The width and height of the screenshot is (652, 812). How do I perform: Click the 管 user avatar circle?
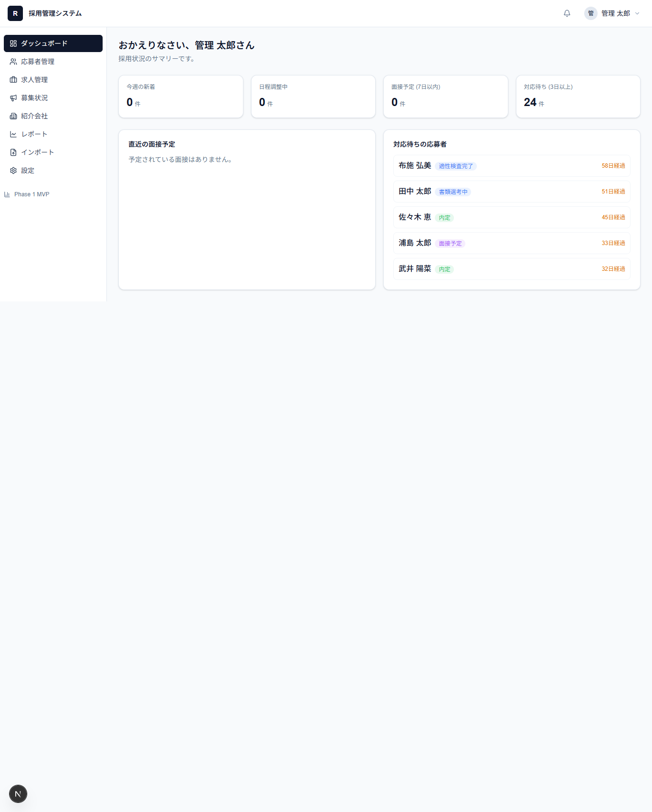(591, 13)
